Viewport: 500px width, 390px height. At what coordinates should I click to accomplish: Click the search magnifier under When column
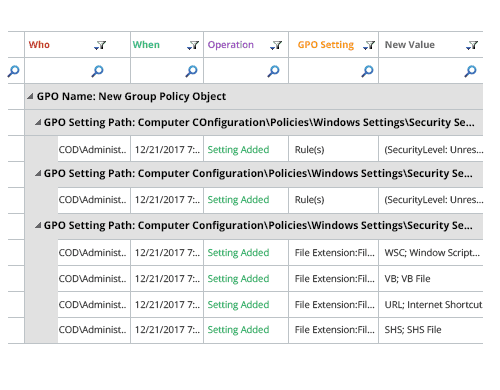point(191,71)
